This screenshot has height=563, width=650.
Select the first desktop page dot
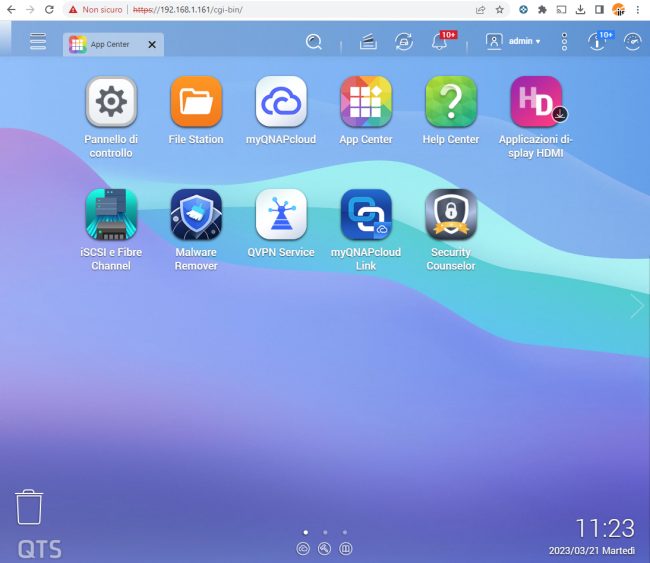coord(306,532)
